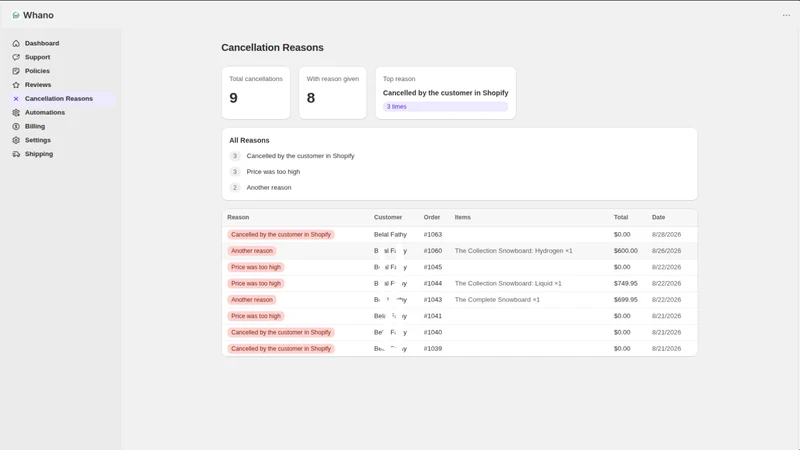Click the $749.95 total
This screenshot has width=800, height=450.
[626, 284]
